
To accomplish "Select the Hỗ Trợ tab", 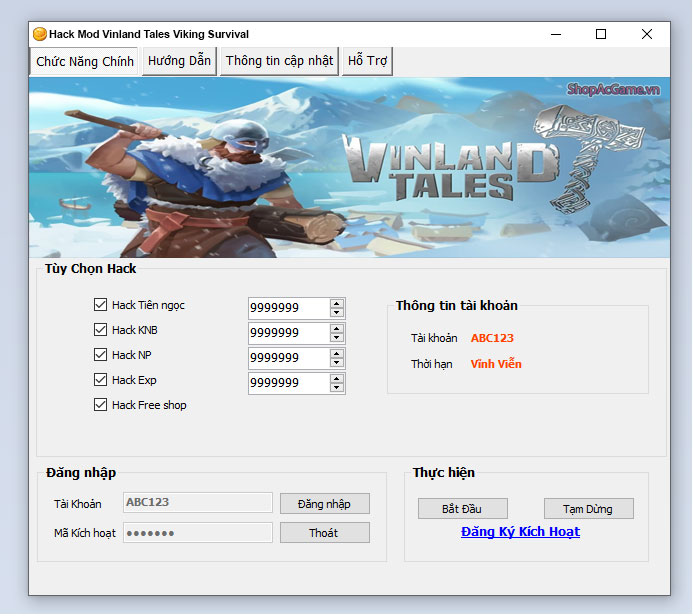I will point(367,61).
